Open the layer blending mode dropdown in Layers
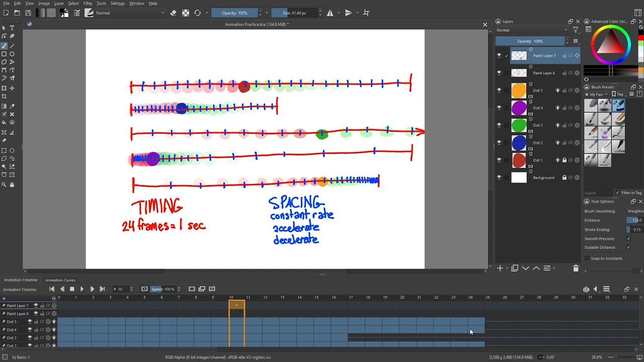Viewport: 644px width, 362px height. (x=532, y=30)
